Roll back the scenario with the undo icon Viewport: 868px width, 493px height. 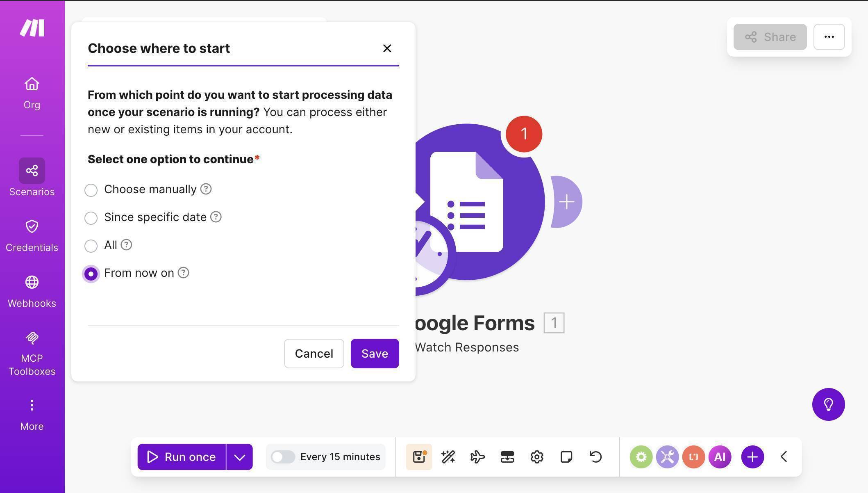pos(595,456)
